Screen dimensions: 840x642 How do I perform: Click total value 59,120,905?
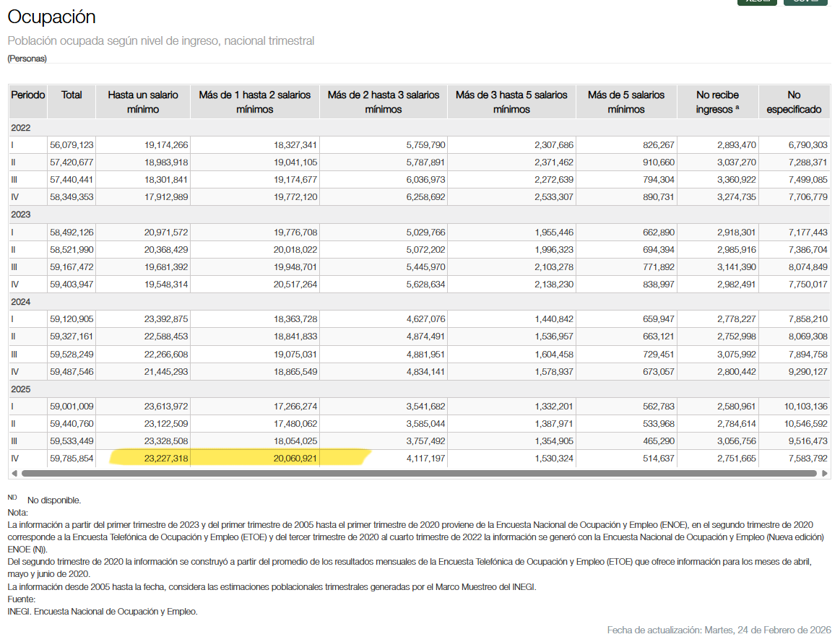click(72, 318)
